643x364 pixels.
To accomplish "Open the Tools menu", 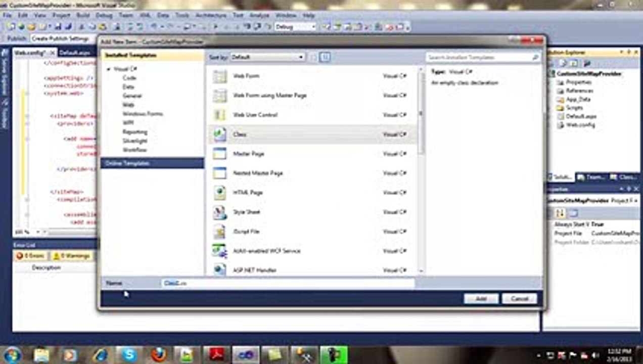I will [x=182, y=16].
